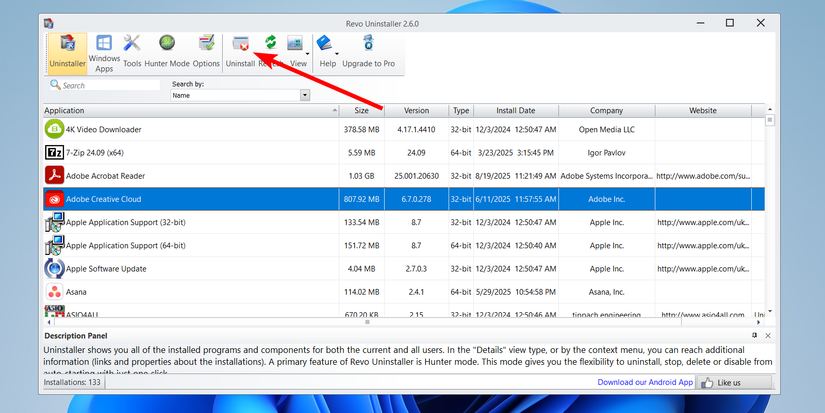This screenshot has height=413, width=825.
Task: Click the 807.92 MB size cell
Action: 361,199
